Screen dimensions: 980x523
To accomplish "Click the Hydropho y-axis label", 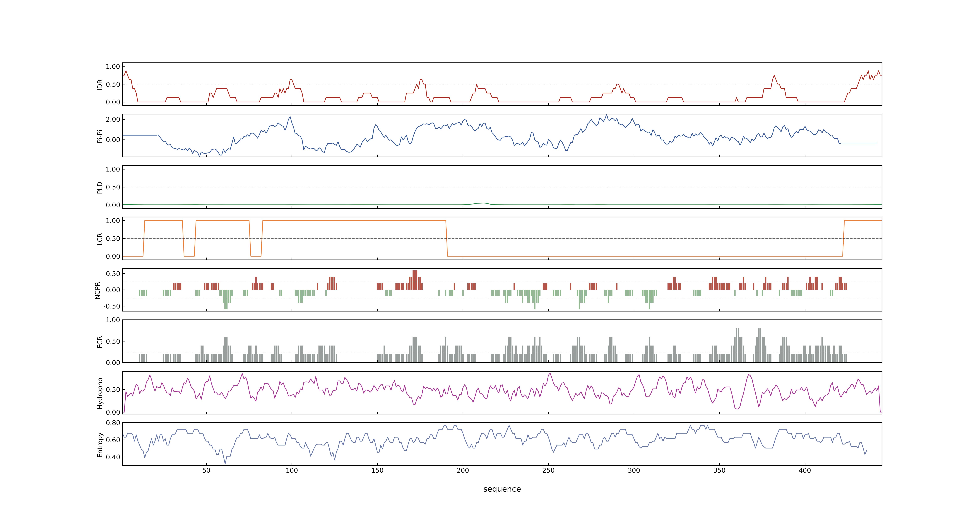I will point(100,393).
